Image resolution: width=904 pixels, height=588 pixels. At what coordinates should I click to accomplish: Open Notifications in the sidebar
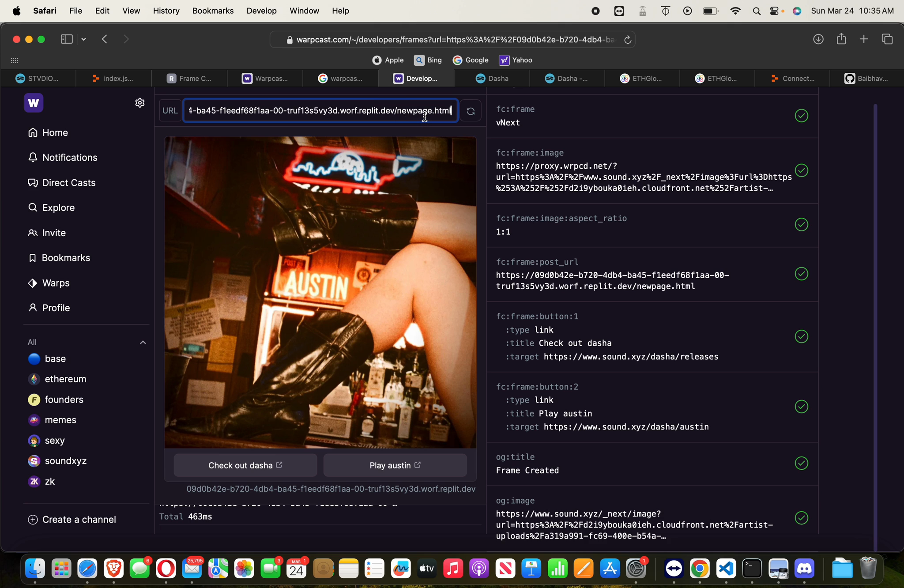tap(63, 158)
